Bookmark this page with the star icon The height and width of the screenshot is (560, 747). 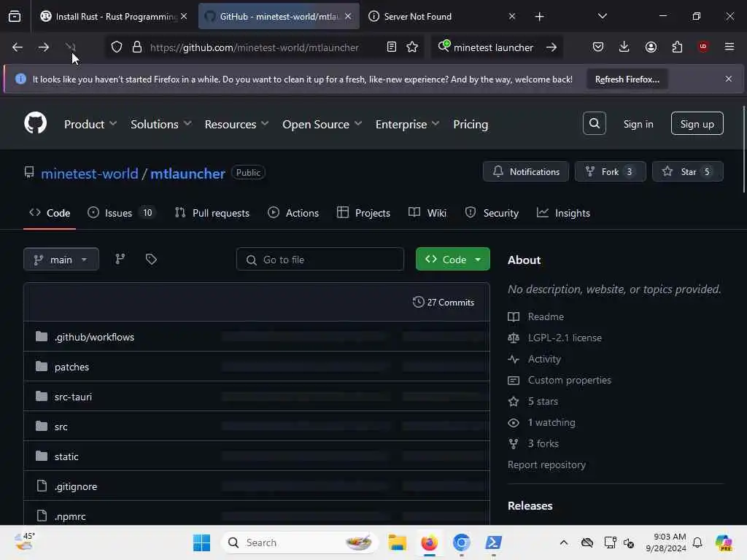412,47
